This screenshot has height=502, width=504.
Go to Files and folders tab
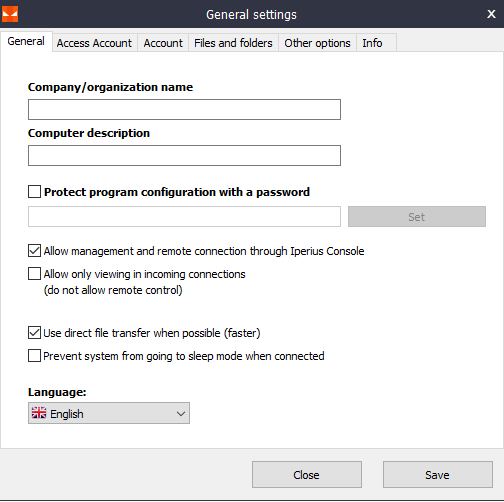click(x=233, y=43)
